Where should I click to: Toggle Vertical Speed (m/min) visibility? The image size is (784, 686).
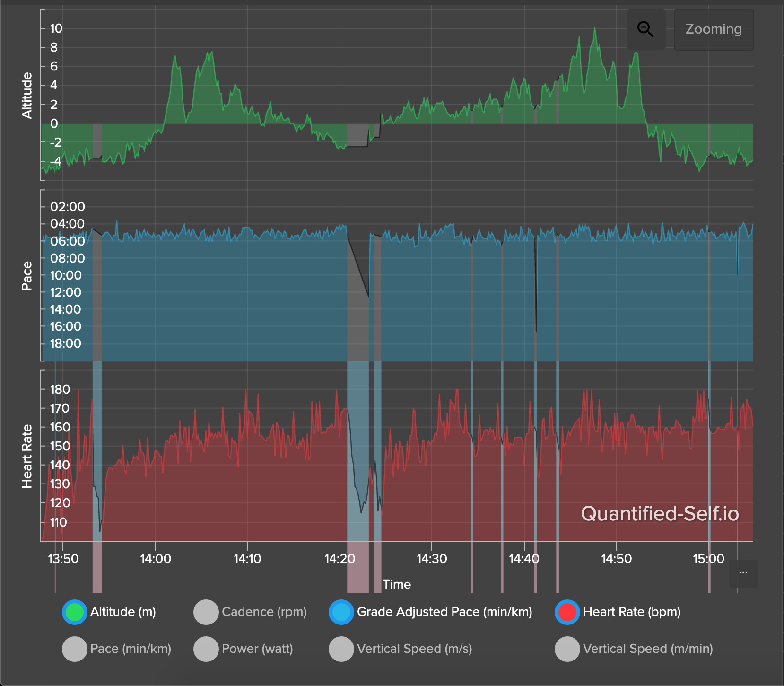567,649
